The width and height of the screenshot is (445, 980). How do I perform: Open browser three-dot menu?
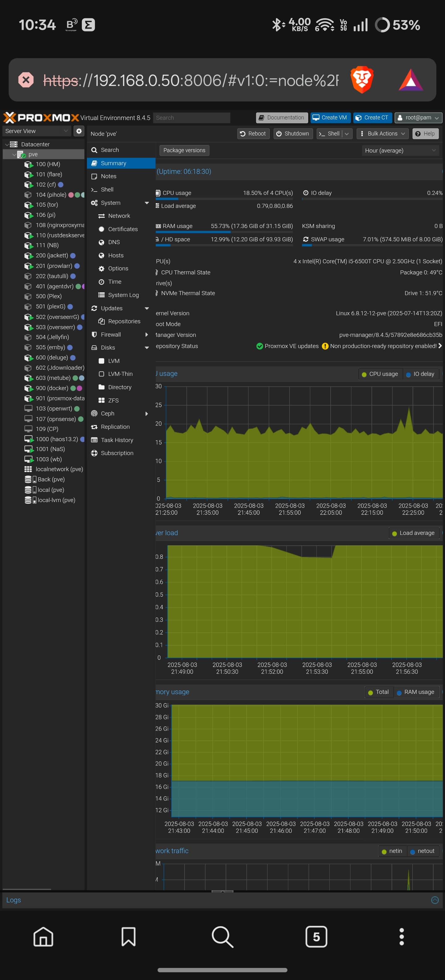401,936
